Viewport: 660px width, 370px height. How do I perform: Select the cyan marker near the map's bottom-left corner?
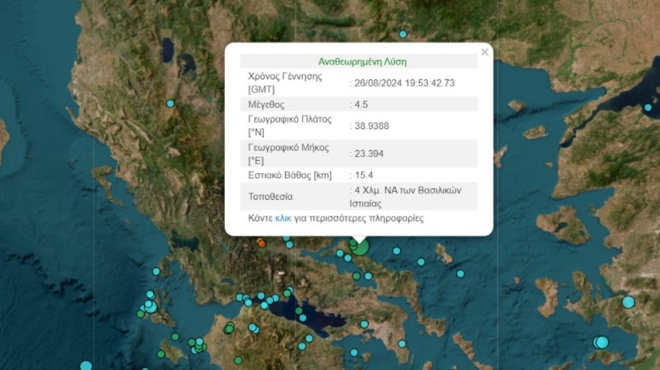86,365
